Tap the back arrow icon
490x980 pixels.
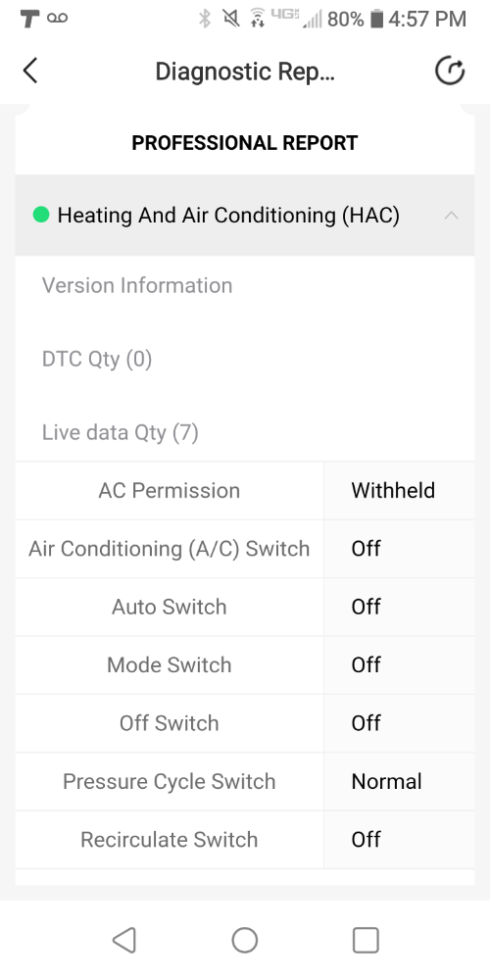pos(30,71)
